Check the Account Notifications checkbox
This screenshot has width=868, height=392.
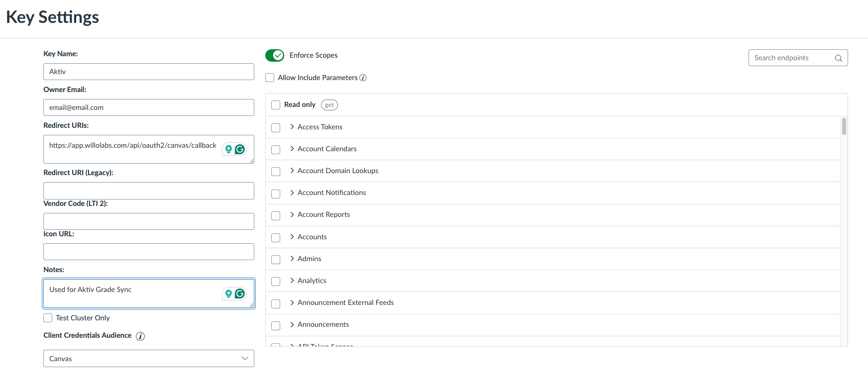[276, 194]
